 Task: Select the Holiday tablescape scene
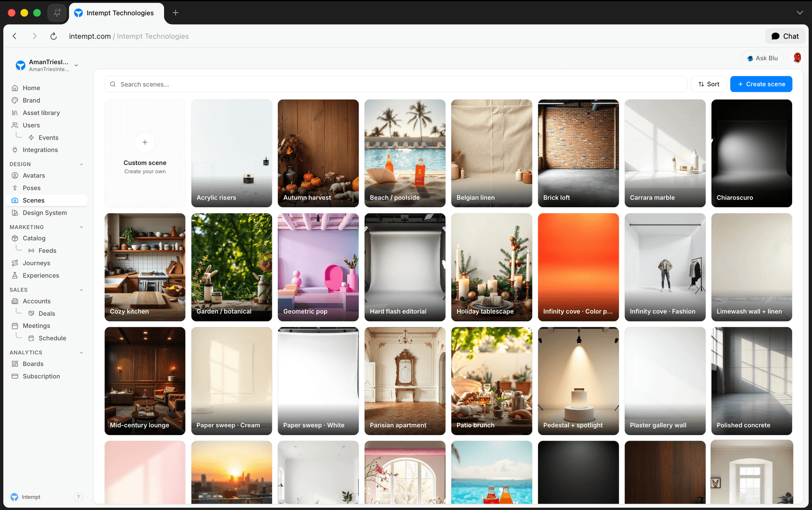click(x=492, y=267)
